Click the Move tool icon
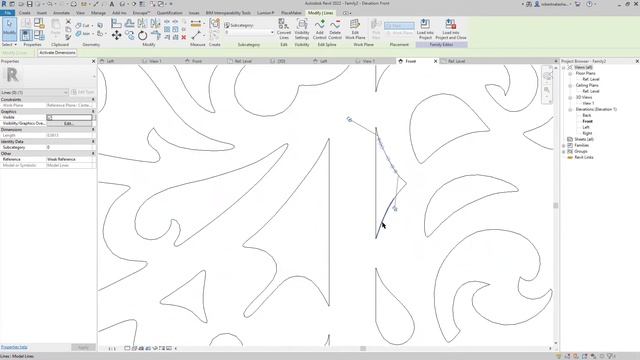The image size is (640, 360). click(116, 36)
